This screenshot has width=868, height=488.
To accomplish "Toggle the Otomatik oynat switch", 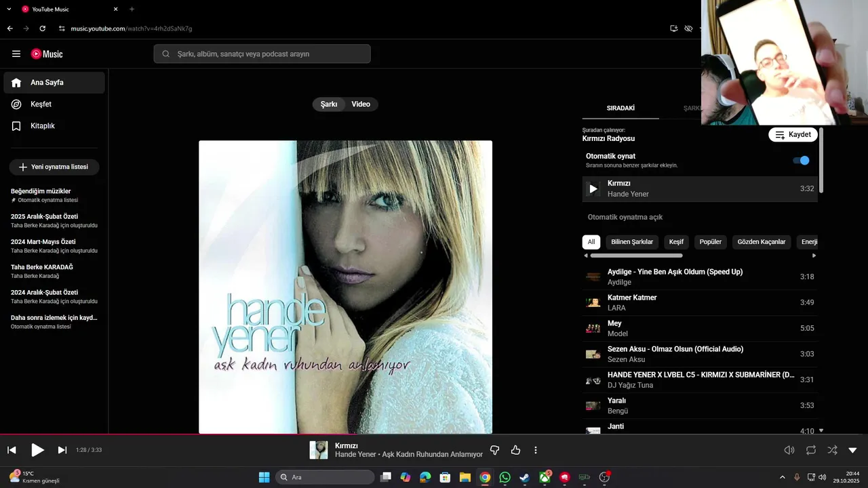I will (x=801, y=161).
